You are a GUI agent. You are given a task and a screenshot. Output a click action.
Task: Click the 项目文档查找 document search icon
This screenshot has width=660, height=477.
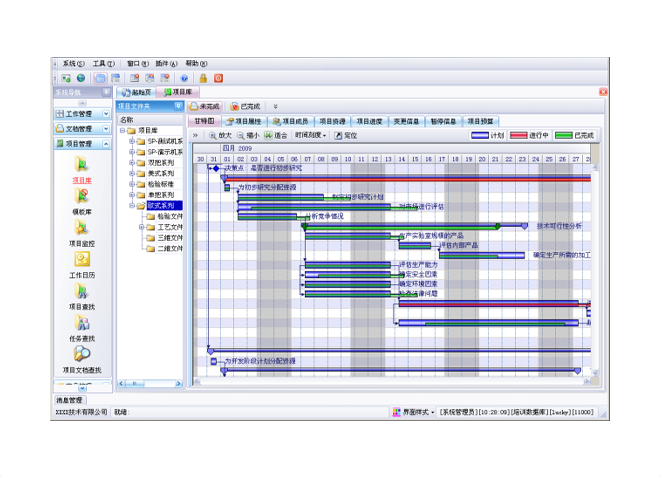[x=82, y=355]
